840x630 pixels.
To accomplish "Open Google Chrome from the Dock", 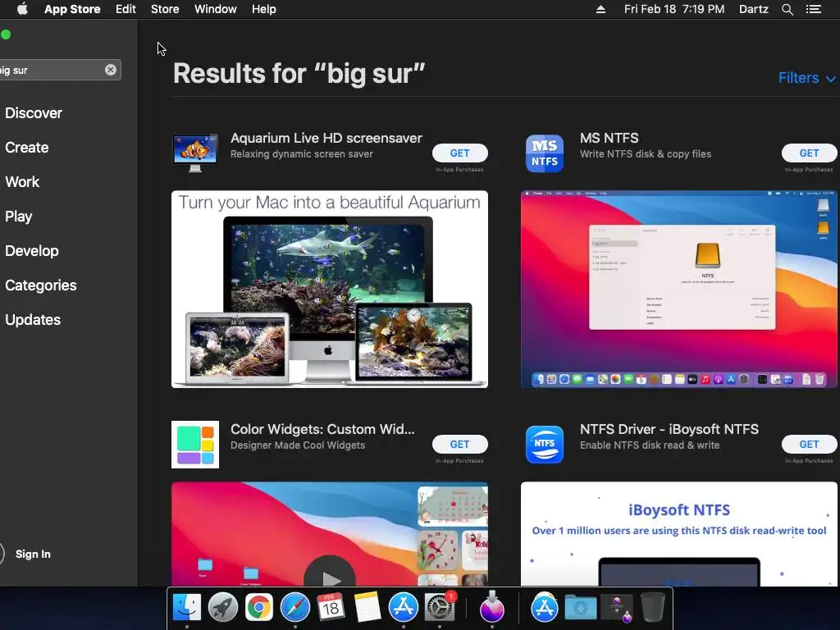I will click(x=258, y=608).
